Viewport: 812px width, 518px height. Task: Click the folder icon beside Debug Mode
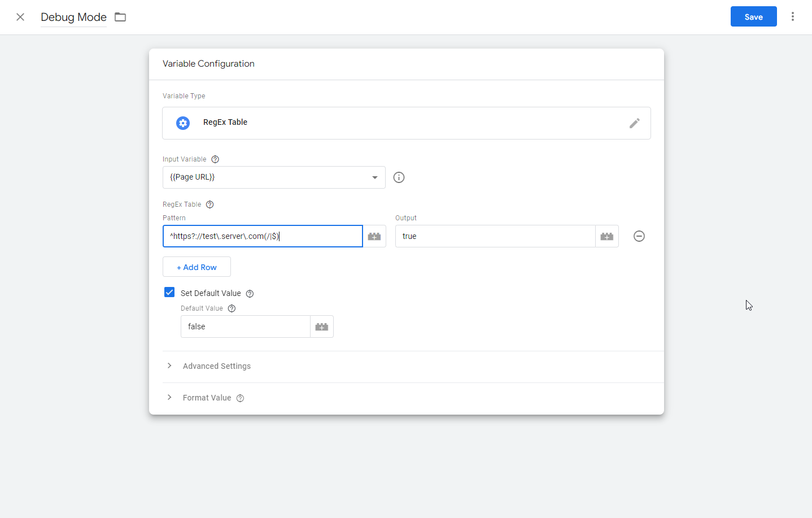pos(120,17)
